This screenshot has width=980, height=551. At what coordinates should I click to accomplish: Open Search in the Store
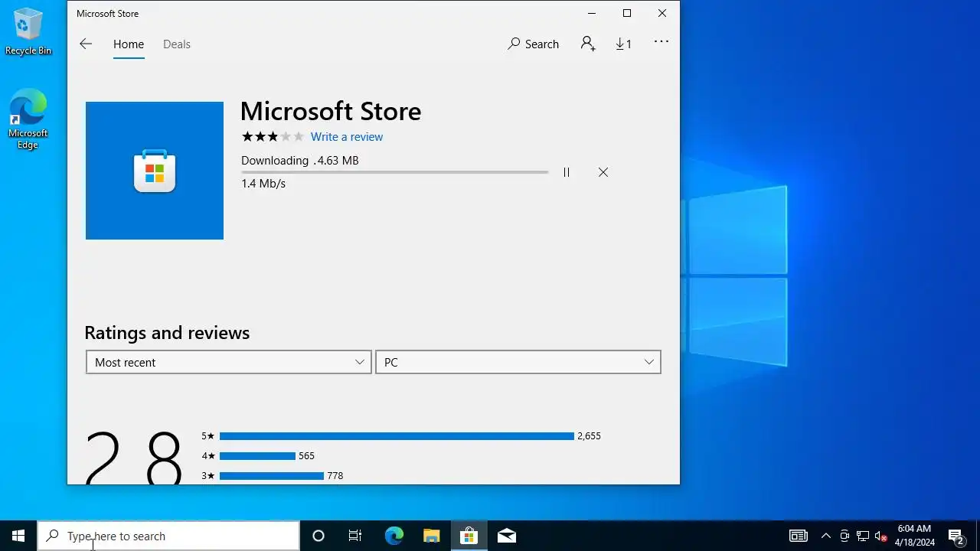click(x=534, y=44)
